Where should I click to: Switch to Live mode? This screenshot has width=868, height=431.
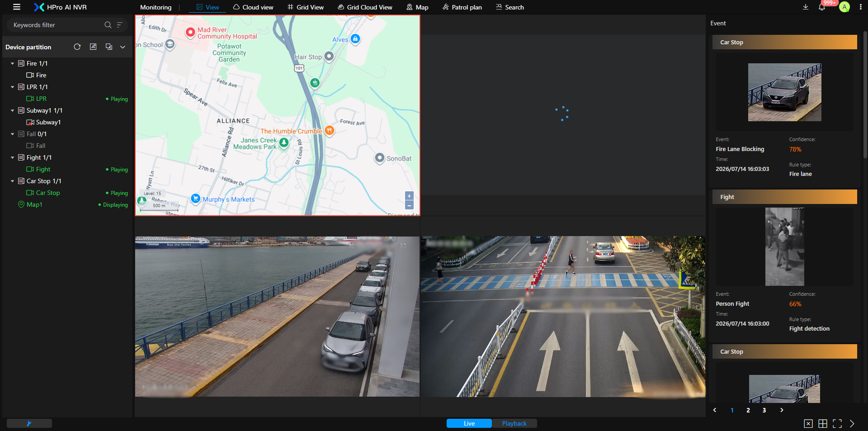(469, 423)
